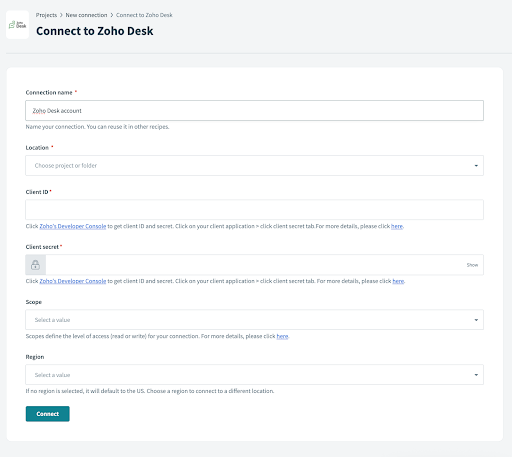Click the 'Scope' field label
The width and height of the screenshot is (512, 457).
pyautogui.click(x=34, y=302)
